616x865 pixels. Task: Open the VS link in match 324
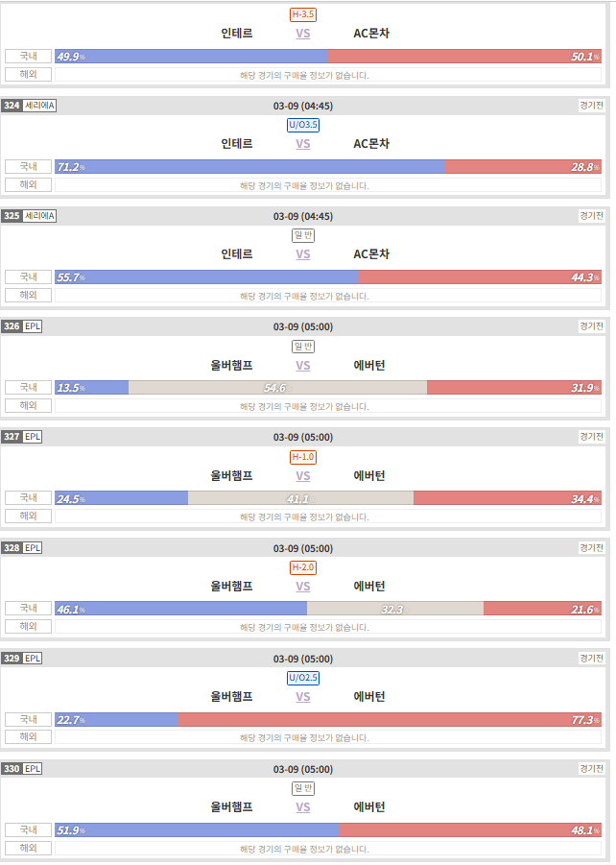[303, 144]
